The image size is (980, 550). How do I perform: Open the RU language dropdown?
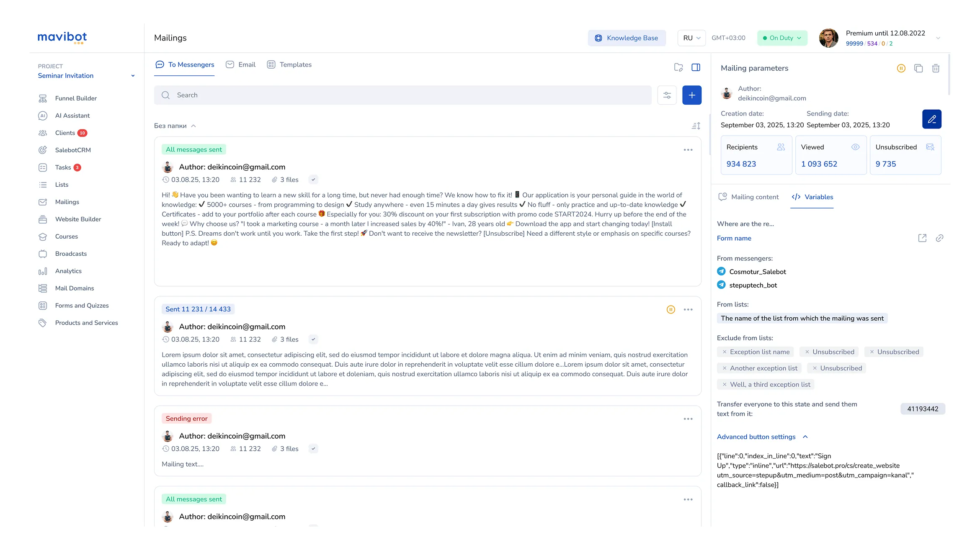tap(691, 38)
